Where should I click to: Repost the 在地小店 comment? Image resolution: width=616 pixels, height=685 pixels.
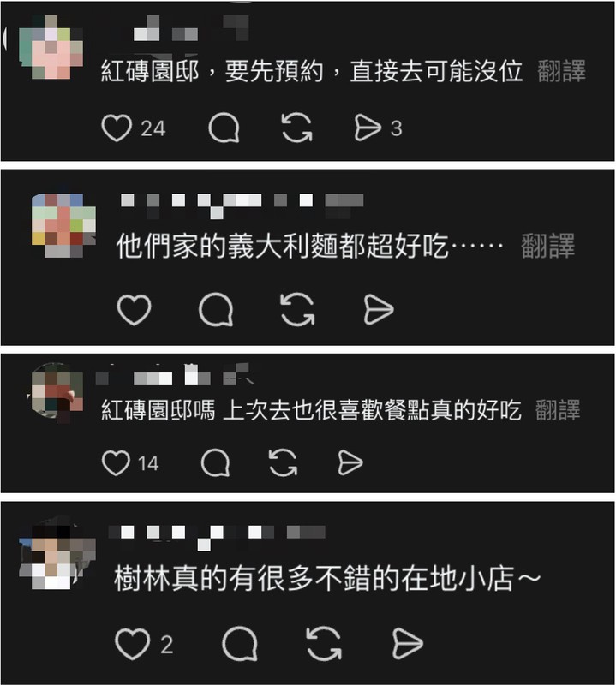point(324,644)
